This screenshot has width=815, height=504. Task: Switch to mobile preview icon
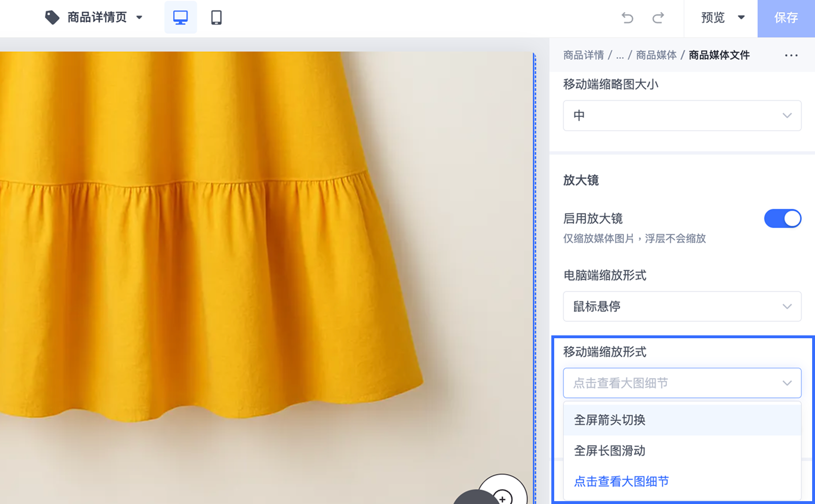click(215, 17)
